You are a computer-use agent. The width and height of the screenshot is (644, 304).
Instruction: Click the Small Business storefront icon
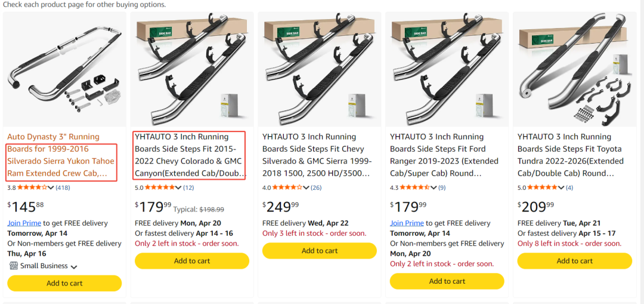[x=13, y=266]
